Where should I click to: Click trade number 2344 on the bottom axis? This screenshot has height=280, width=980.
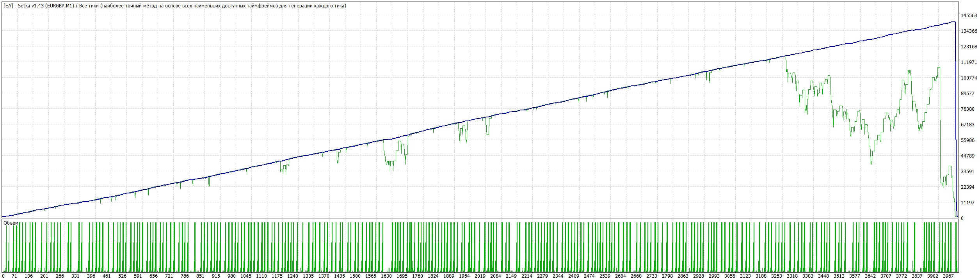pyautogui.click(x=558, y=276)
